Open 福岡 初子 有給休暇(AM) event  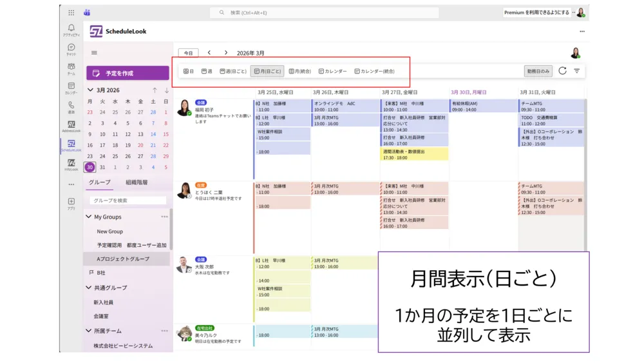484,106
